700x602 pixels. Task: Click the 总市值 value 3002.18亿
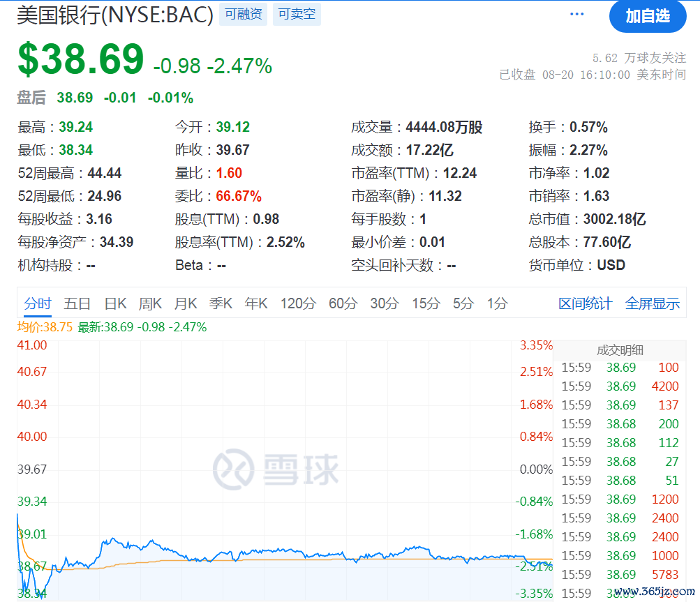pyautogui.click(x=615, y=219)
